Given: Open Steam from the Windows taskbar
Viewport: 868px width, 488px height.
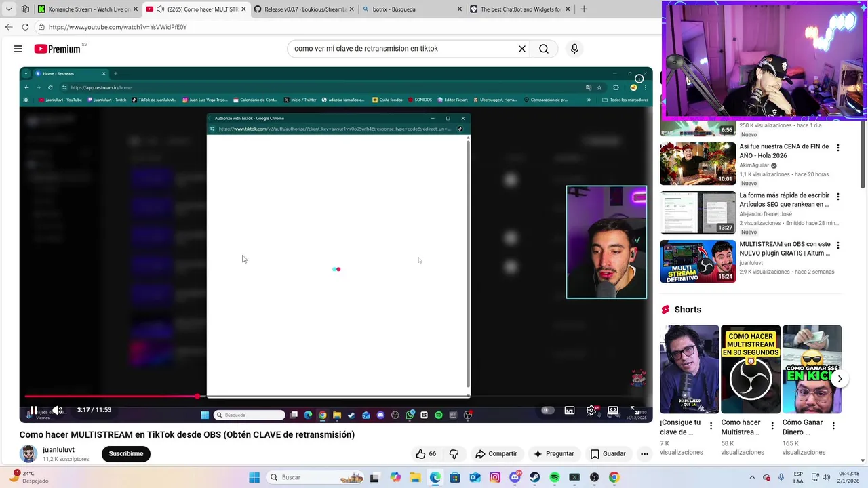Looking at the screenshot, I should pyautogui.click(x=534, y=477).
